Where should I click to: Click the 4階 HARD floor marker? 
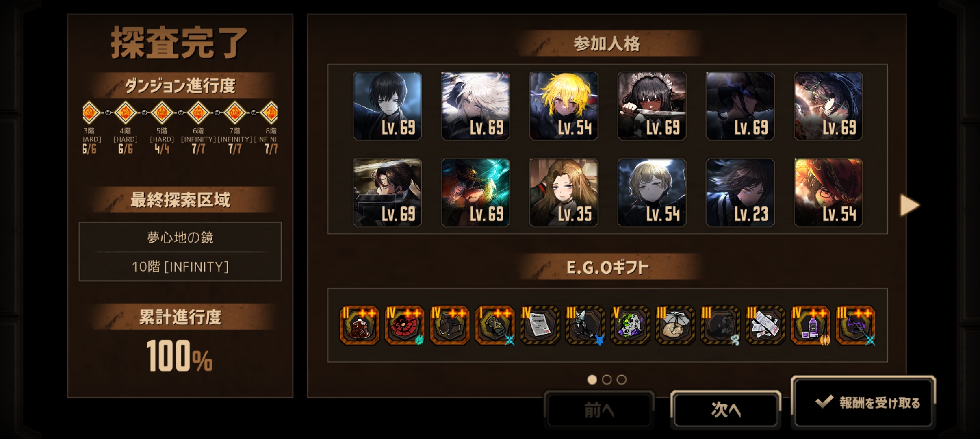tap(125, 113)
